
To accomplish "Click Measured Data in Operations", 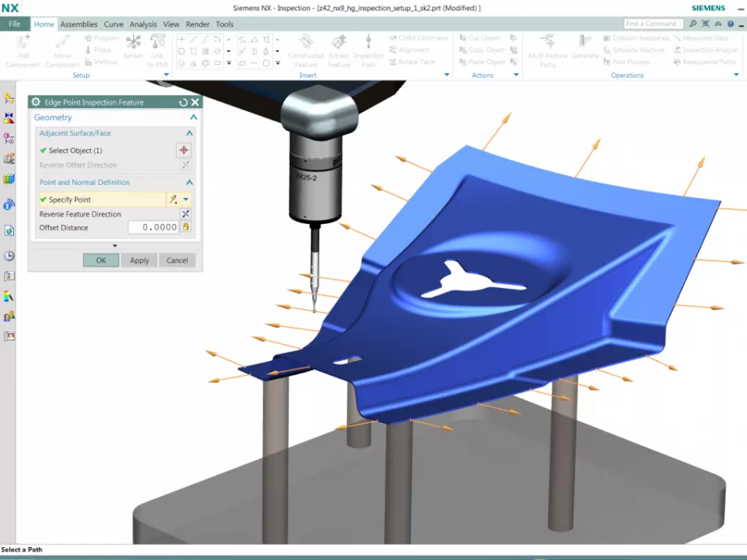I will pos(701,37).
